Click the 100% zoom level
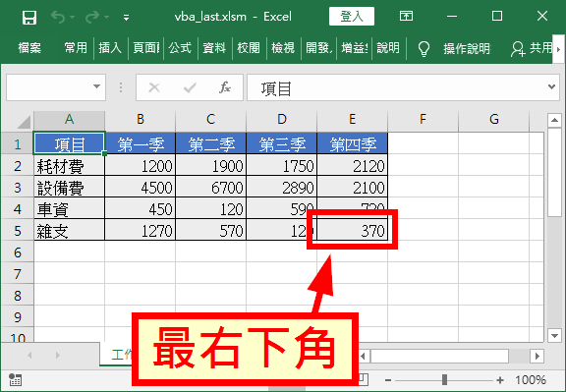 coord(531,380)
